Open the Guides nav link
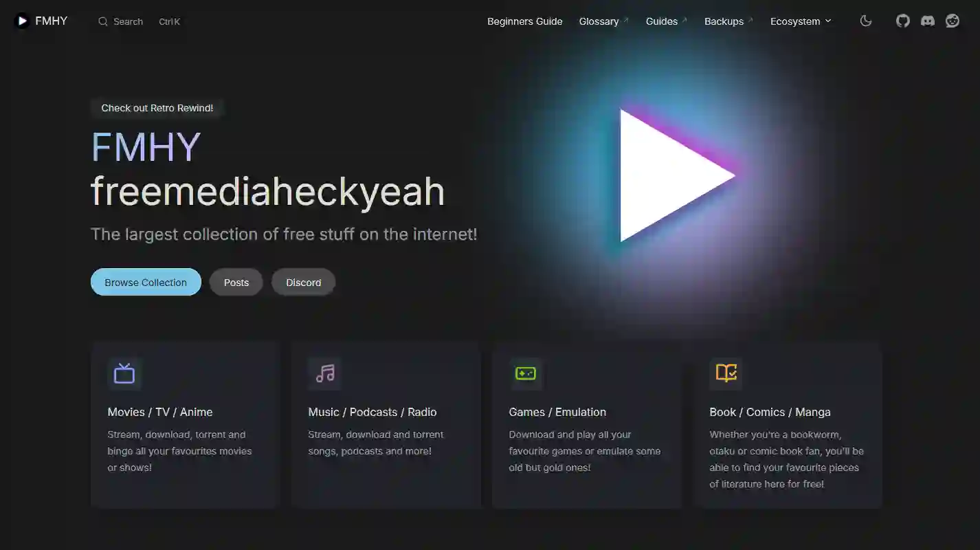This screenshot has width=980, height=550. (x=667, y=21)
